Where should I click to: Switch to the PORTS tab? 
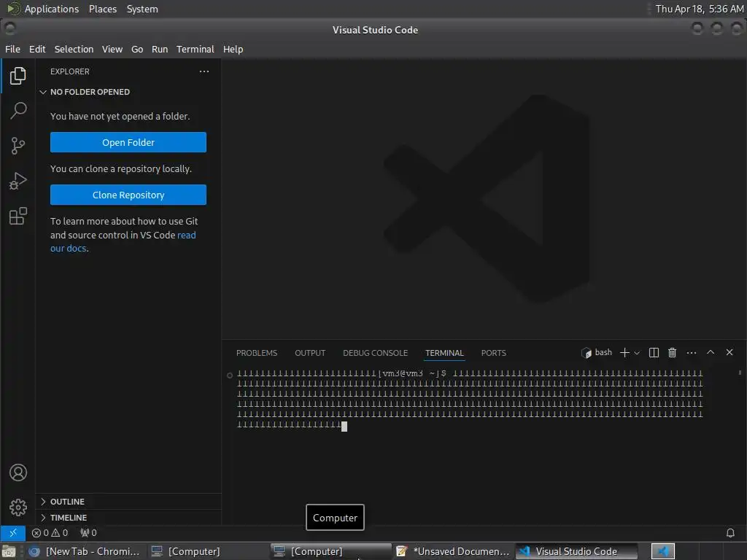point(494,353)
